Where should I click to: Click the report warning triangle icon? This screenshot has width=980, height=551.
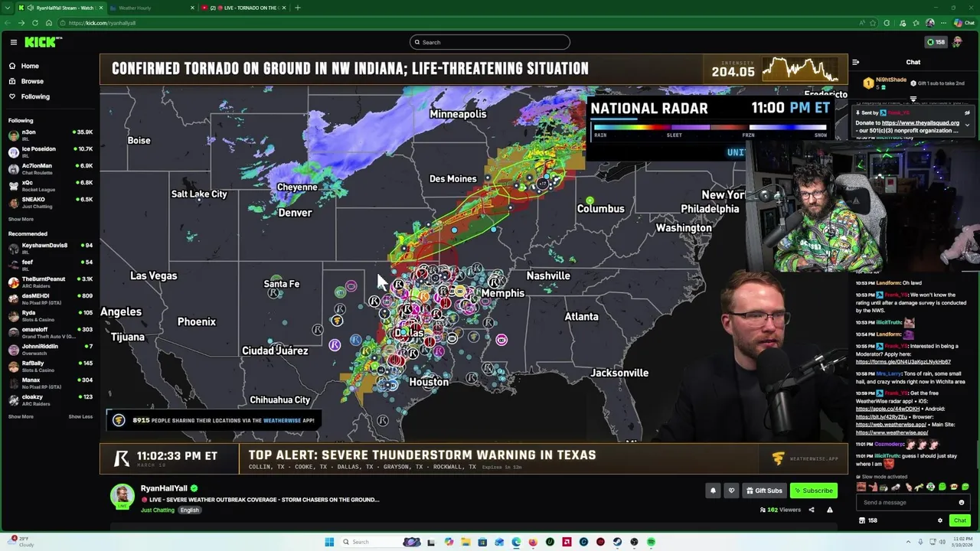pyautogui.click(x=829, y=510)
